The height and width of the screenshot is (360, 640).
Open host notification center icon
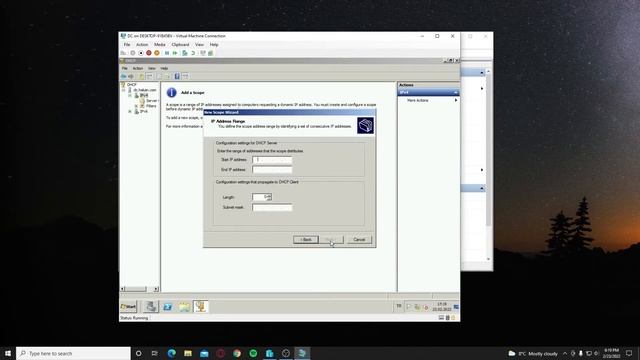629,353
